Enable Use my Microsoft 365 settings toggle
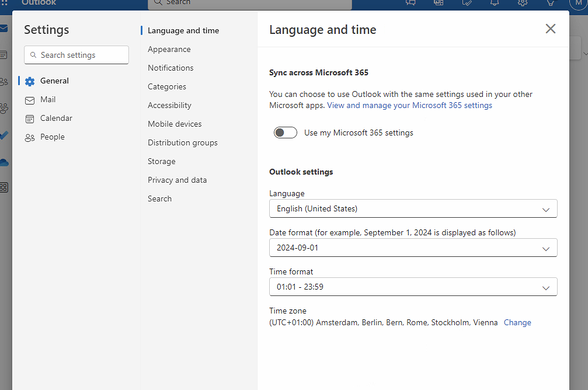Screen dimensions: 588x390 point(286,133)
